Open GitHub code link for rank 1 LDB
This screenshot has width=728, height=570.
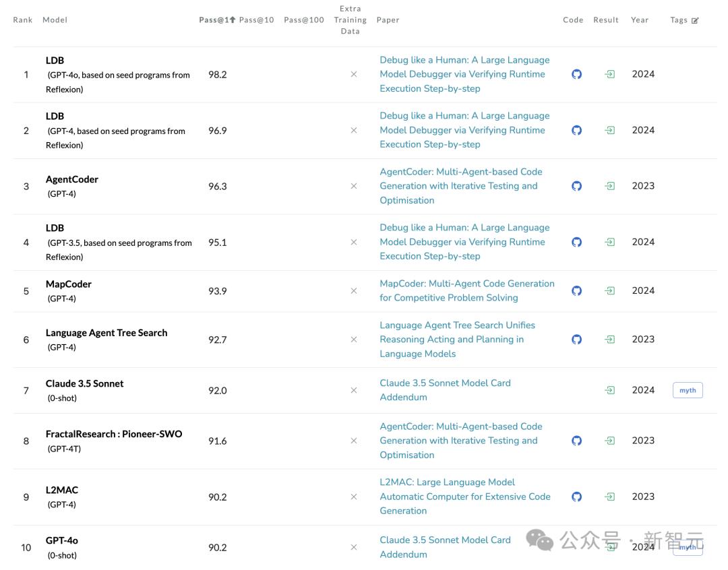(576, 74)
